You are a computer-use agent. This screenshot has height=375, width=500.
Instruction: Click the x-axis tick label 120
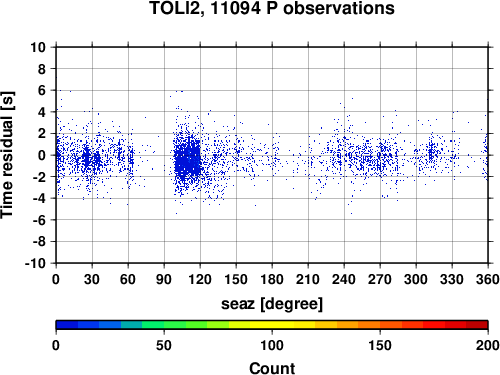pyautogui.click(x=200, y=279)
